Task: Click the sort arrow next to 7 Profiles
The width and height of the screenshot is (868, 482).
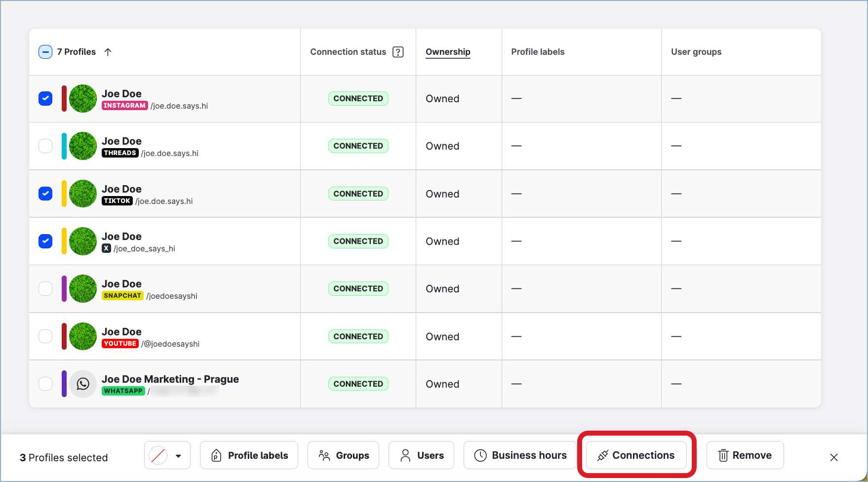Action: [108, 51]
